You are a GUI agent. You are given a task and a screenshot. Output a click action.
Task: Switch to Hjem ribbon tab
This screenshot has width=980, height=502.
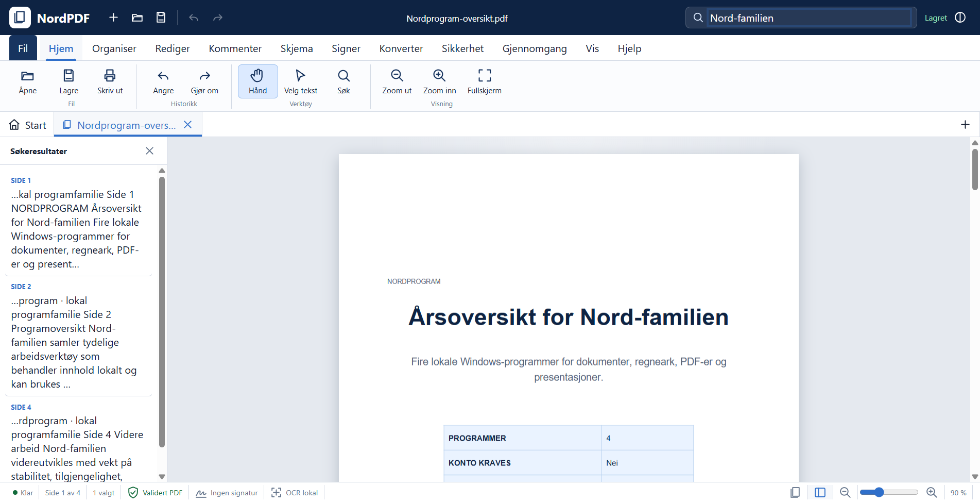(x=61, y=48)
